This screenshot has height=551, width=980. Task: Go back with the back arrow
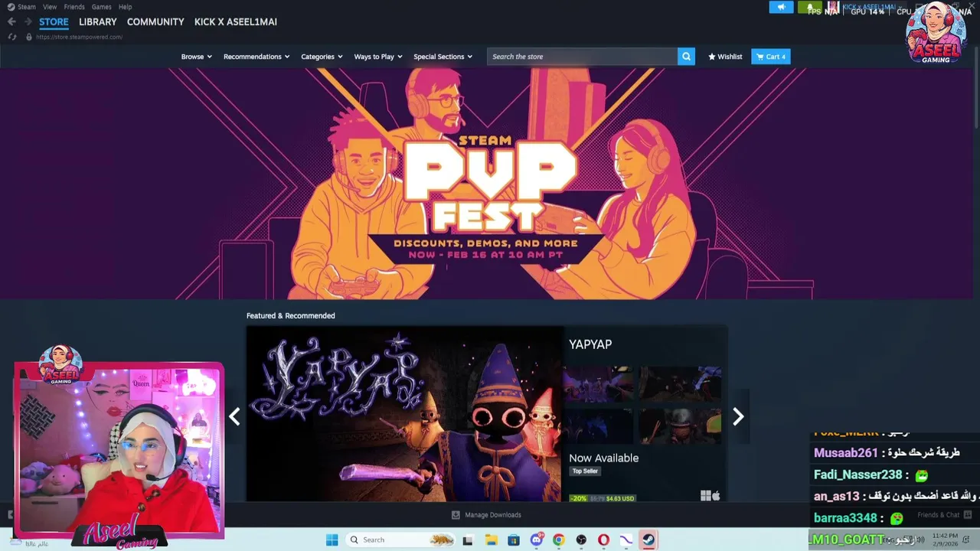(x=11, y=21)
